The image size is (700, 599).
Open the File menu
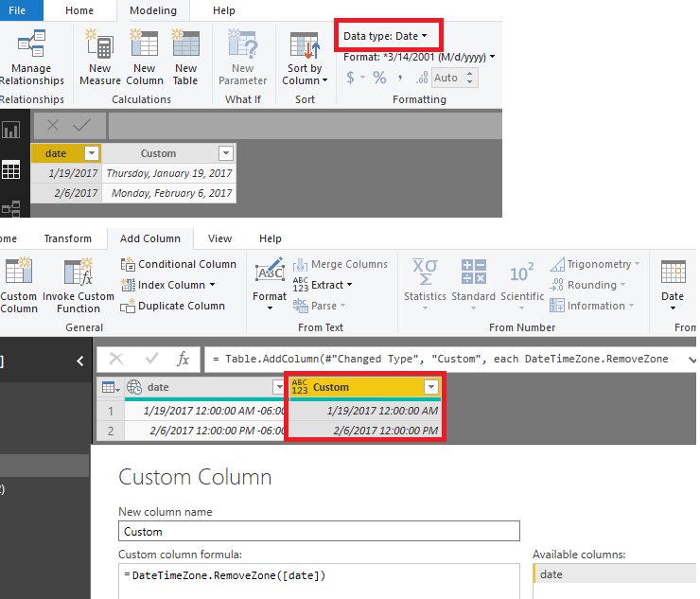(22, 10)
